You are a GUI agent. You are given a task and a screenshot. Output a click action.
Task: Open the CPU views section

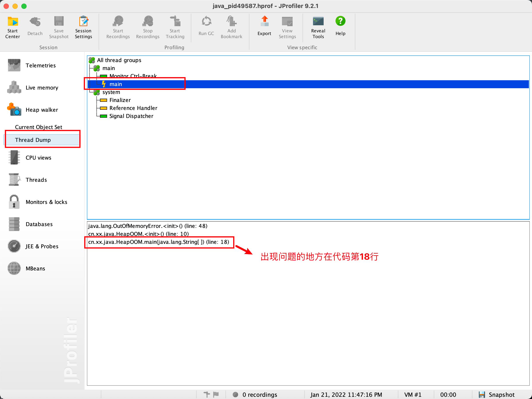click(38, 158)
